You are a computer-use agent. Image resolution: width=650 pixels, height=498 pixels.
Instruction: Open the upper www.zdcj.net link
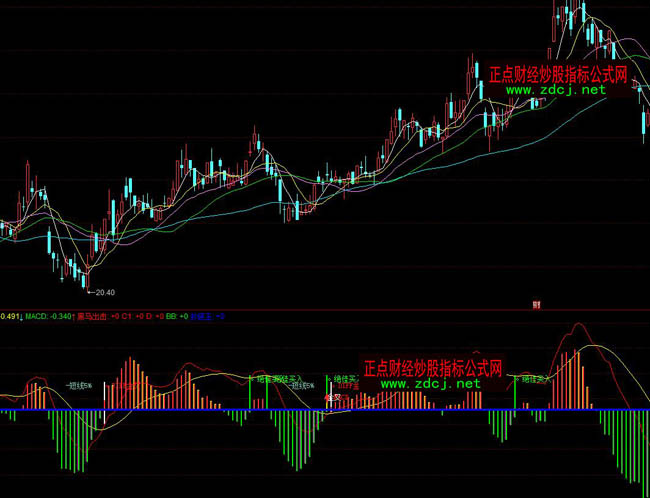click(555, 90)
